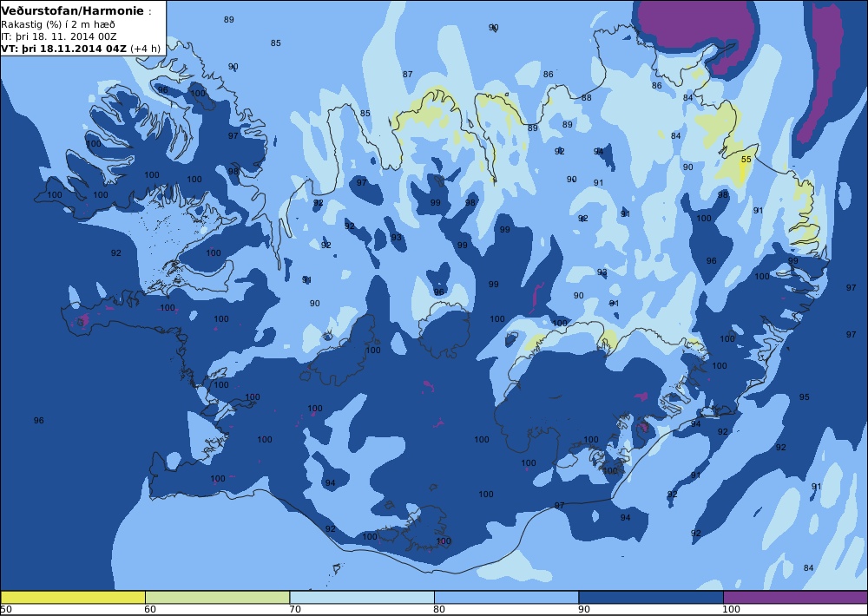
Task: Select the light blue 70–80 legend band
Action: 362,597
